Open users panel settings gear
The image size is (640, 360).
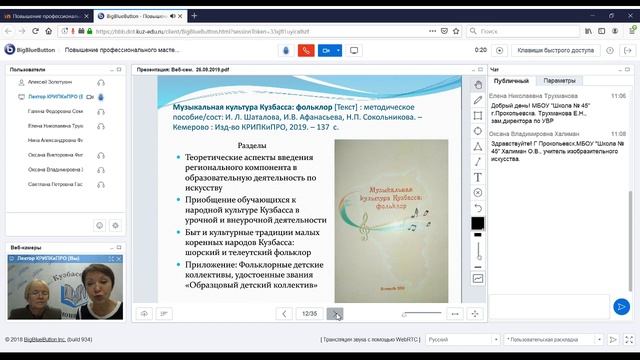(x=116, y=225)
